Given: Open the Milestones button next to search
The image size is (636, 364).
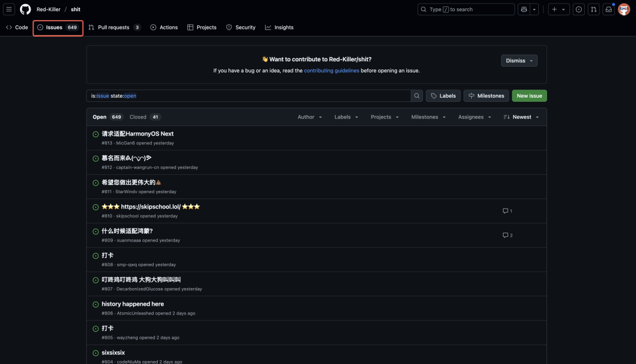Looking at the screenshot, I should pyautogui.click(x=486, y=96).
